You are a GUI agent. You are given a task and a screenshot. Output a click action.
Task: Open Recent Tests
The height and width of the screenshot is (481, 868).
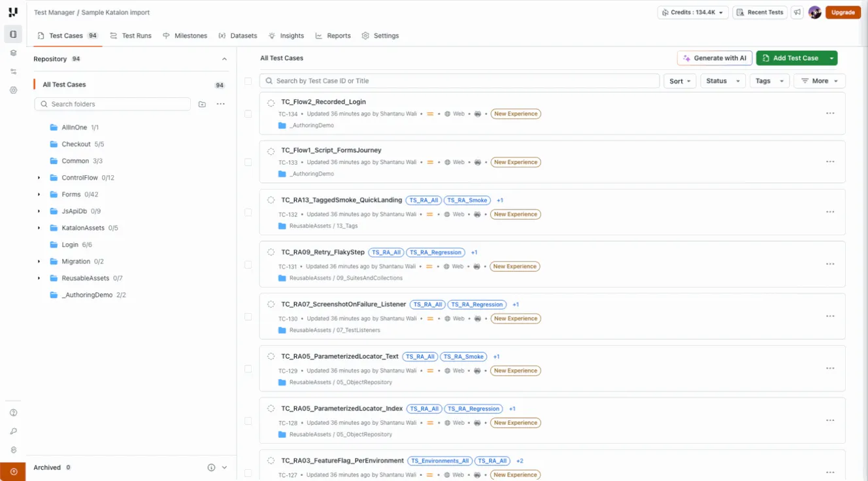tap(759, 12)
